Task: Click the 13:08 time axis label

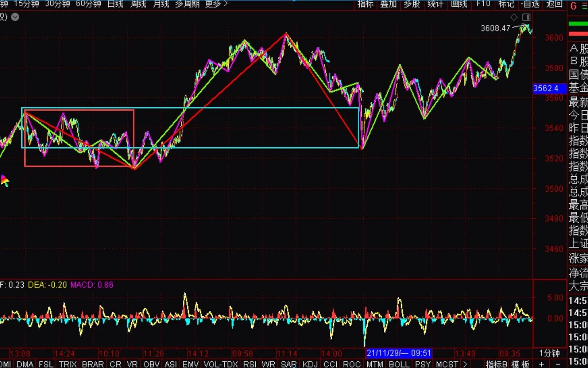Action: click(x=20, y=353)
